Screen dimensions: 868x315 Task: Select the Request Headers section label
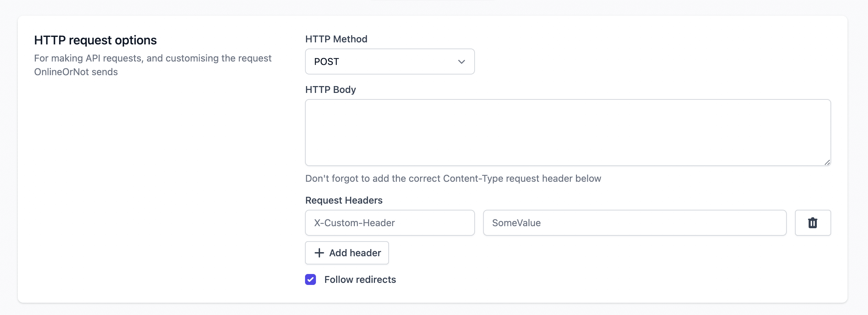coord(344,200)
